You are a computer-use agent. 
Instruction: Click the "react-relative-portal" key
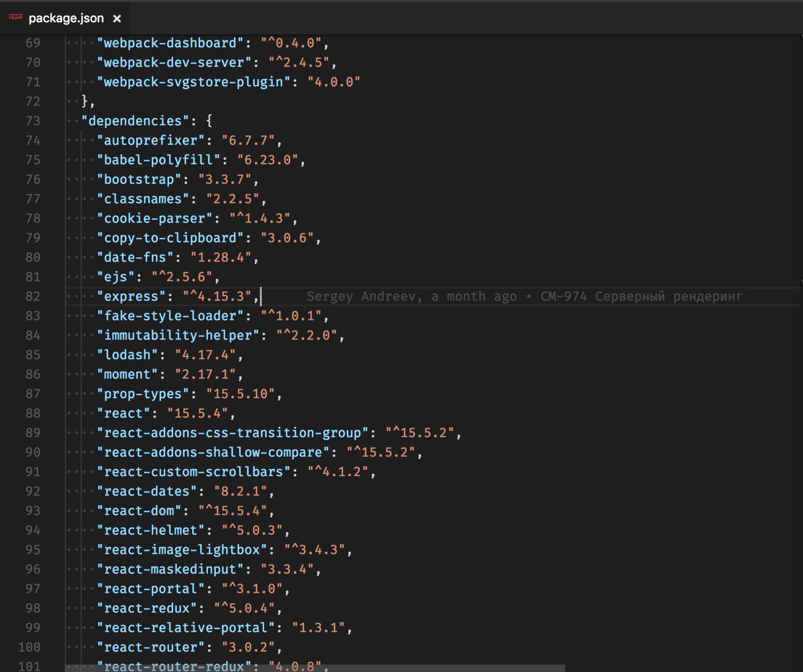click(186, 628)
